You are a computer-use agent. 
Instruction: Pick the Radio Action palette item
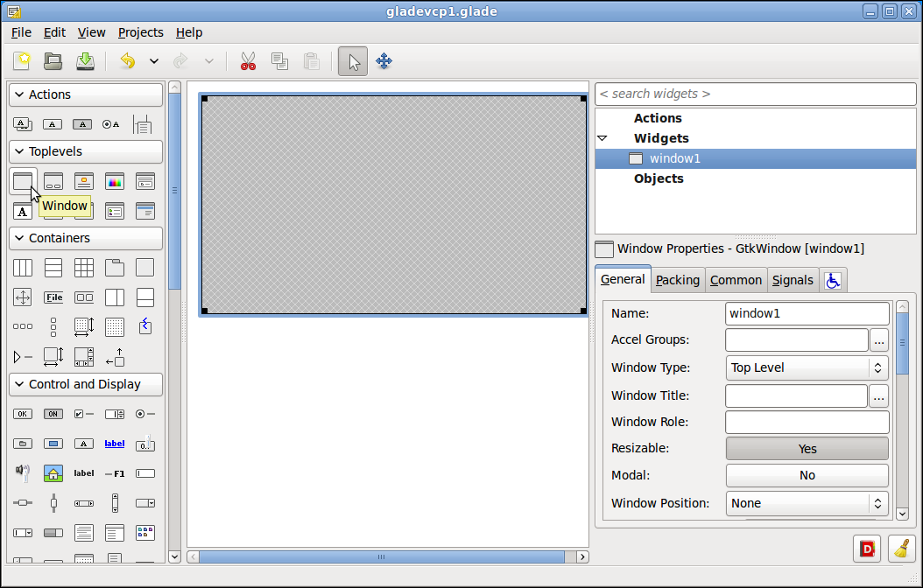[110, 124]
